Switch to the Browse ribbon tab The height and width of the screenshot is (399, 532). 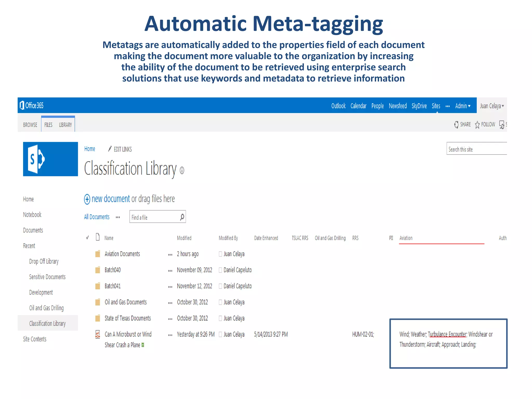click(x=30, y=125)
